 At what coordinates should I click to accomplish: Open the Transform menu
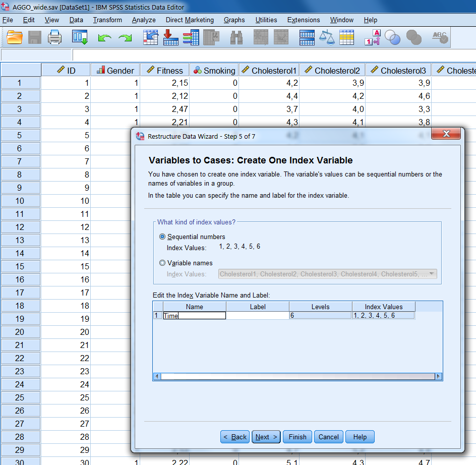(107, 20)
